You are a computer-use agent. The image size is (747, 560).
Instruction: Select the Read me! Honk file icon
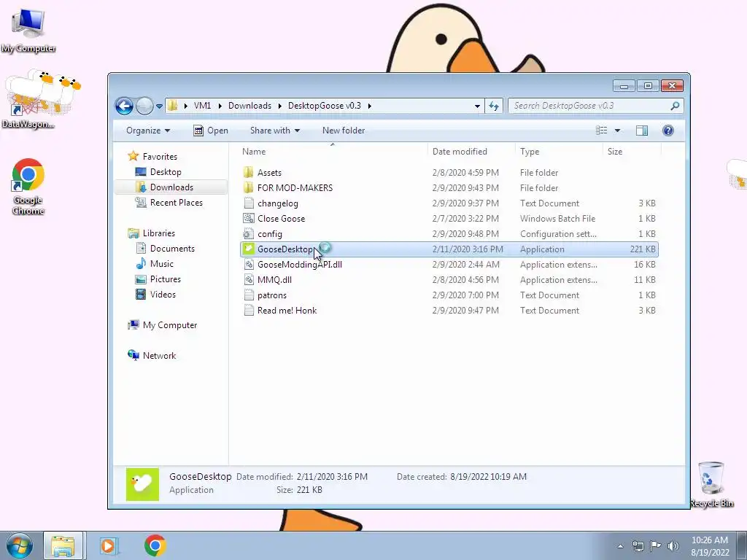click(x=248, y=311)
